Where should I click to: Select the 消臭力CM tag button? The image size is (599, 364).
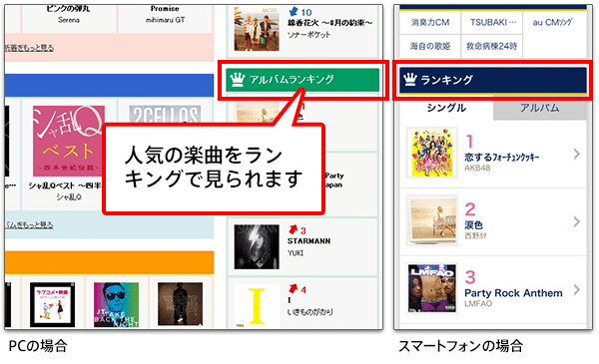coord(429,23)
